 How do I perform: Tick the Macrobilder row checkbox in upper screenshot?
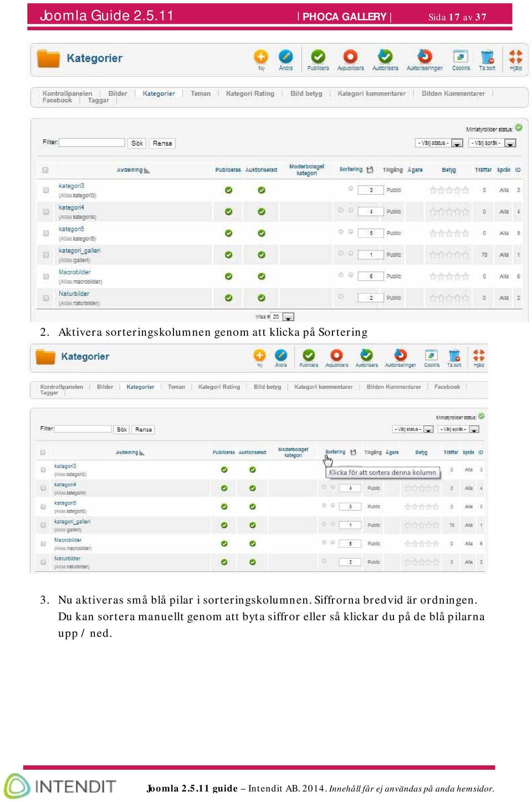(x=46, y=276)
